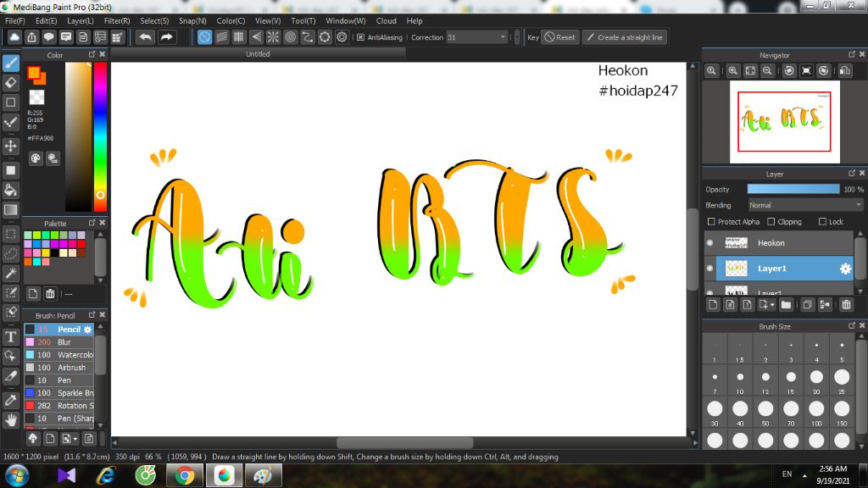Delete layer with trash icon

pos(846,304)
